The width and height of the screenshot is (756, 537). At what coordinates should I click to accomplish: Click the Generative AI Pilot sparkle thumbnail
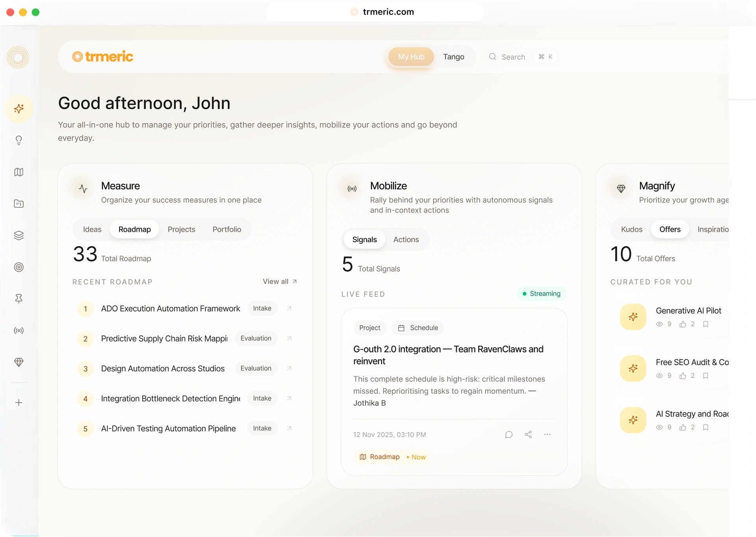click(x=633, y=317)
